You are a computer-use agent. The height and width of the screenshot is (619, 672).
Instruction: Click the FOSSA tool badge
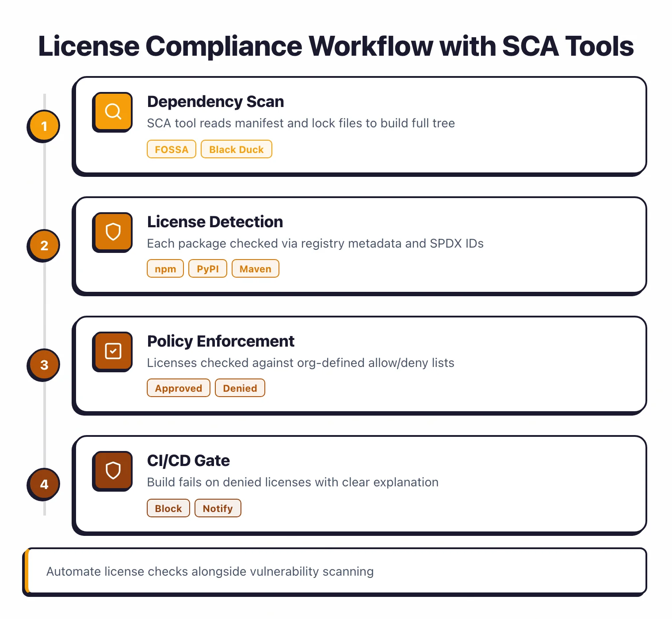[171, 149]
